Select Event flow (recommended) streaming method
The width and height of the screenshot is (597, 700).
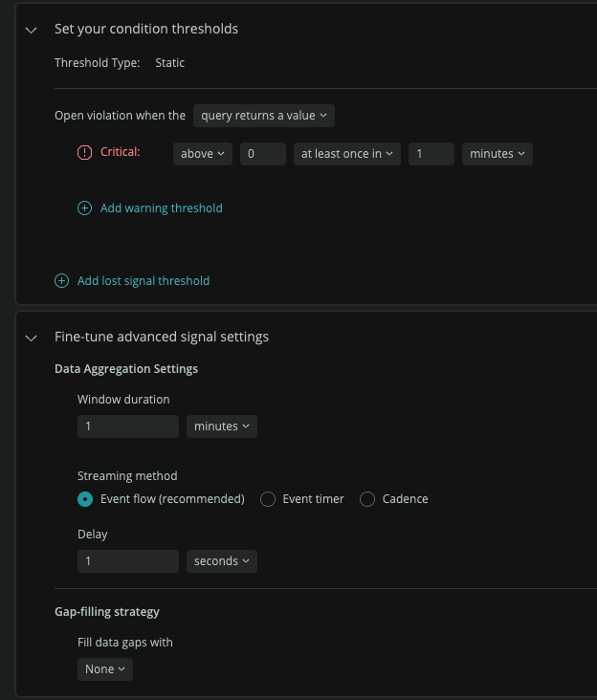pos(85,499)
